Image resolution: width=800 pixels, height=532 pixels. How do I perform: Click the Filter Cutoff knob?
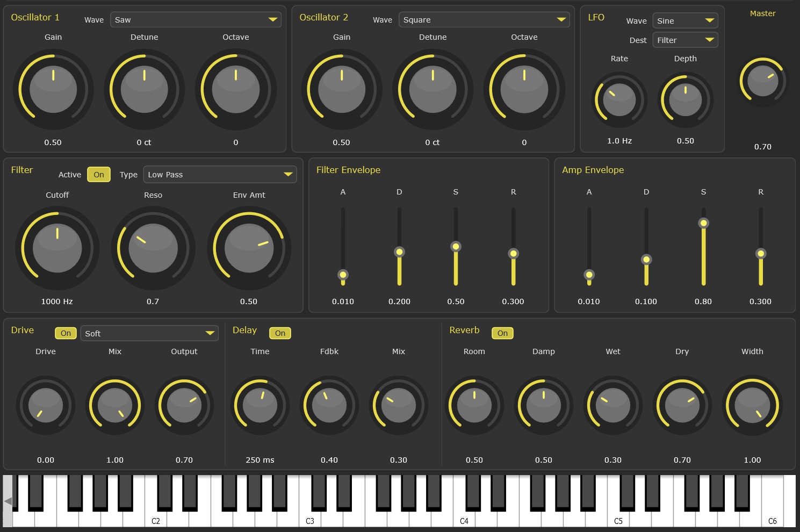(x=57, y=248)
